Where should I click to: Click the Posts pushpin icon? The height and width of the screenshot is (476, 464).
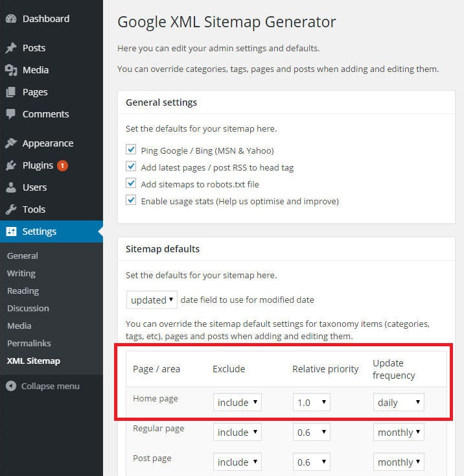[x=11, y=48]
